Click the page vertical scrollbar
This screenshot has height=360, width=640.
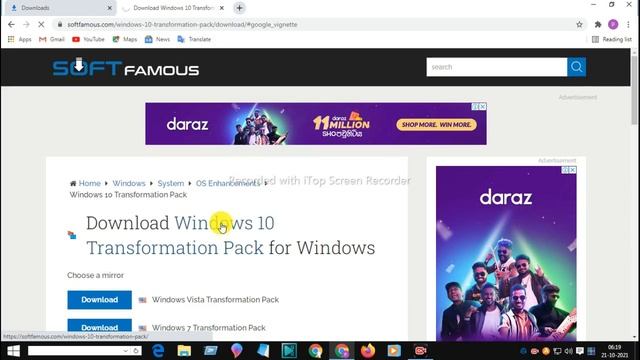click(634, 91)
